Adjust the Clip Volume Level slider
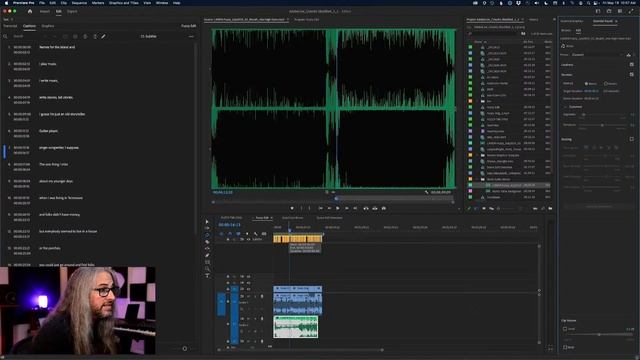Viewport: 640px width, 360px height. pyautogui.click(x=599, y=334)
